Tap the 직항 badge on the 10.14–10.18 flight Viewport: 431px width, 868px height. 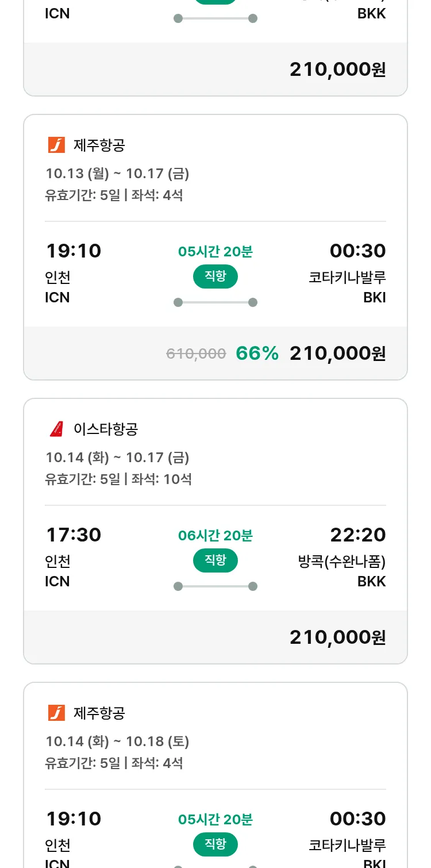215,844
